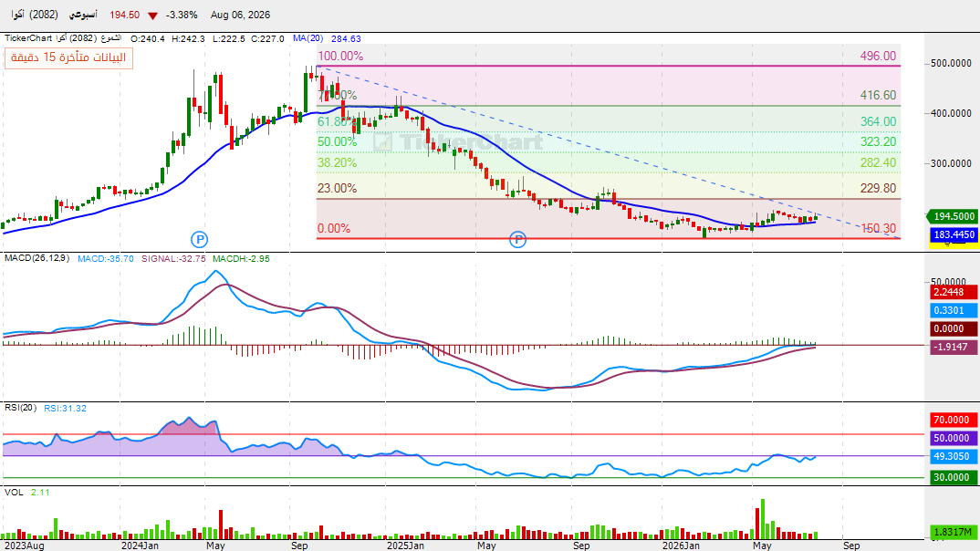
Task: Select the 100.00% Fibonacci level label
Action: (x=340, y=56)
